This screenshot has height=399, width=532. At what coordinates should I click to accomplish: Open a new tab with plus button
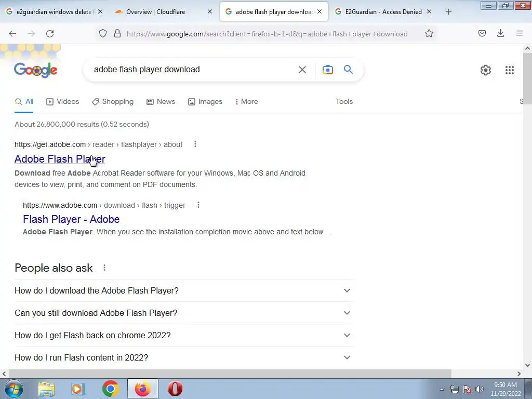[x=448, y=12]
